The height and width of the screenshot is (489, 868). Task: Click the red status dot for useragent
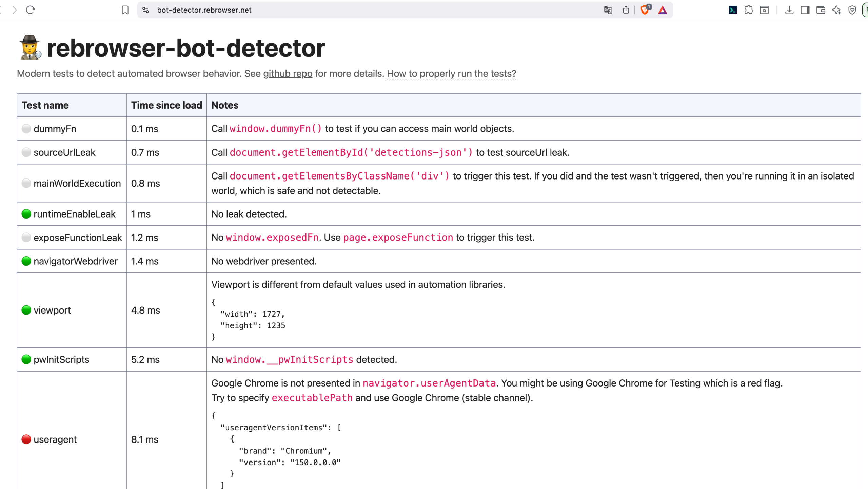coord(26,439)
